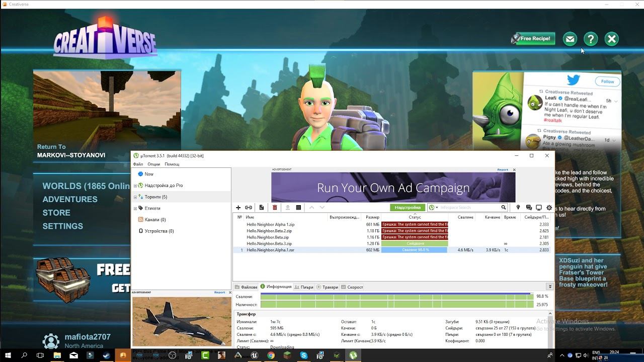Close the fighter jet side advertisement
Viewport: 644px width, 362px height.
tap(230, 293)
